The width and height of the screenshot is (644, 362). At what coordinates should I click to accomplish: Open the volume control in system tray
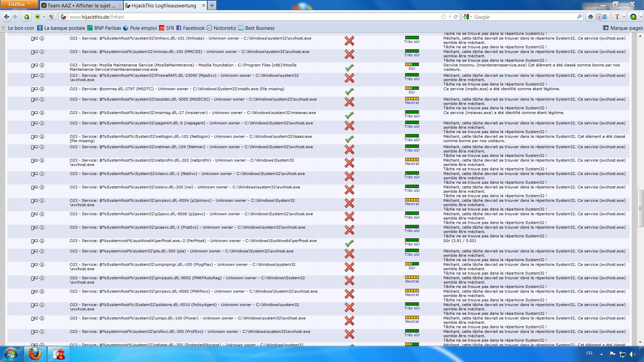tap(633, 354)
